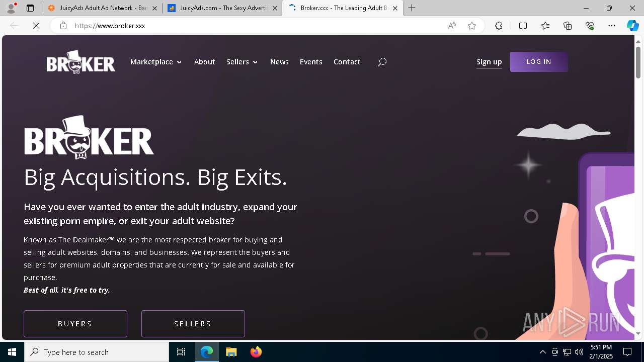
Task: Open the taskbar clock and date
Action: coord(601,352)
